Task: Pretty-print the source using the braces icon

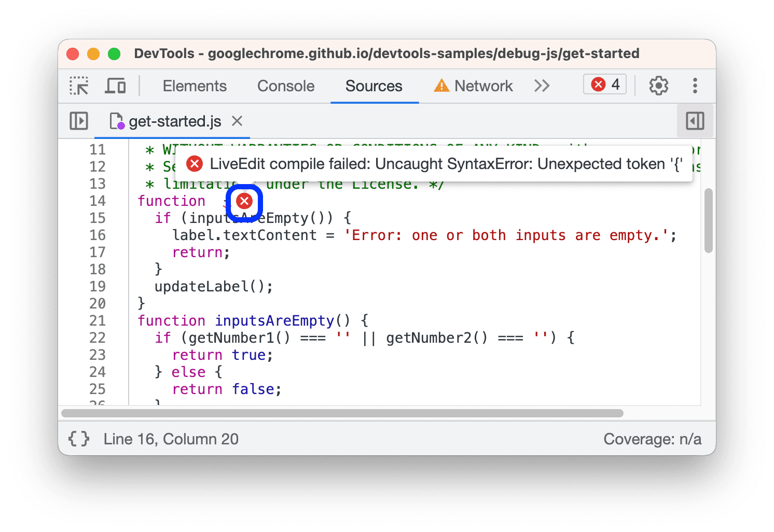Action: tap(78, 439)
